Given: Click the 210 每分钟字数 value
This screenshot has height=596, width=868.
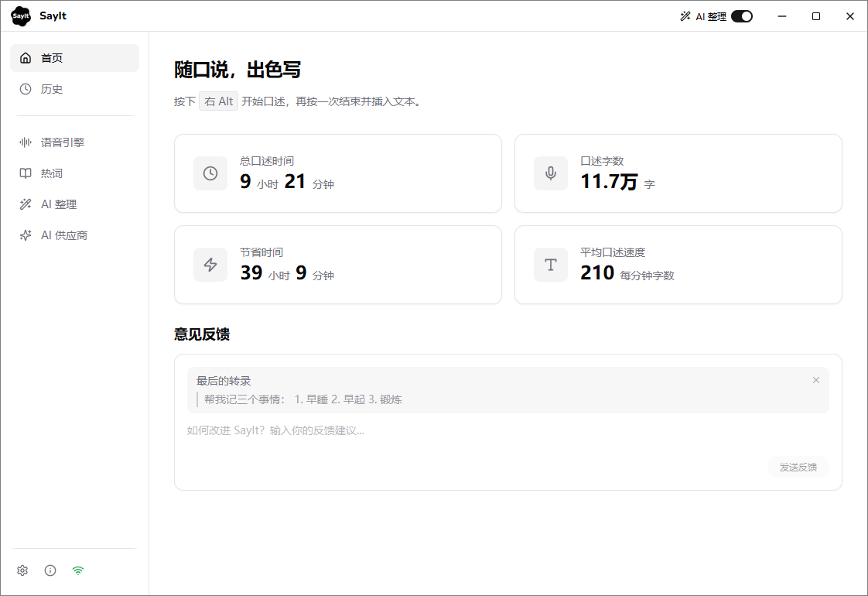Looking at the screenshot, I should click(627, 273).
